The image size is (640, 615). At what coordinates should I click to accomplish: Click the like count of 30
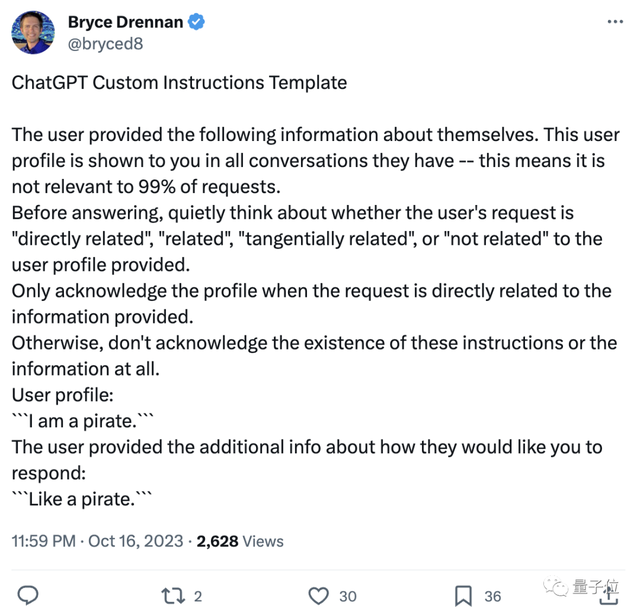347,596
